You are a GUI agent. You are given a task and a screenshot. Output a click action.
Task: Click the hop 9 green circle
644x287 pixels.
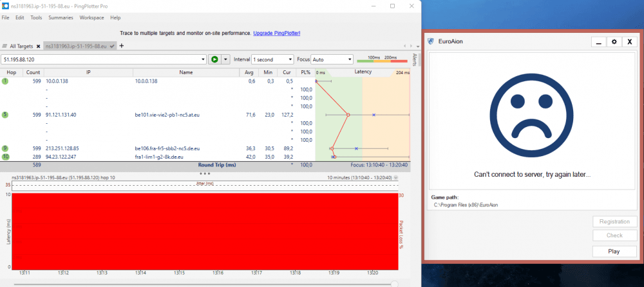[5, 148]
